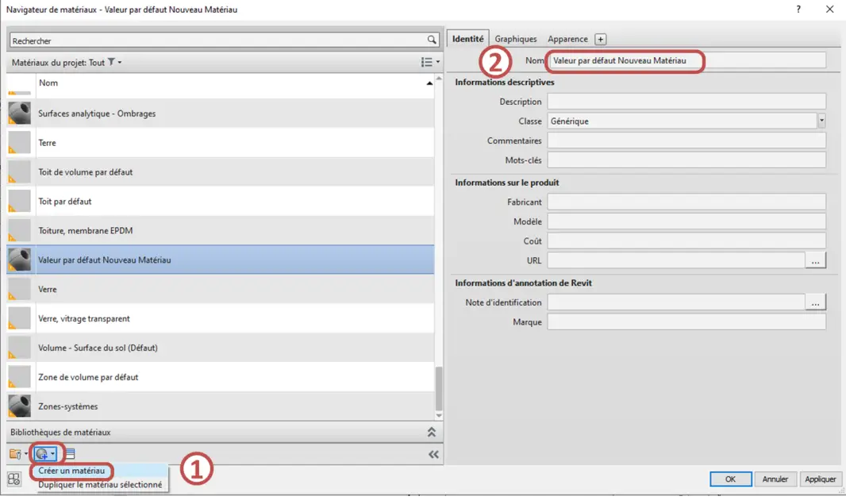Open the Identité tab
The height and width of the screenshot is (504, 846).
[467, 39]
